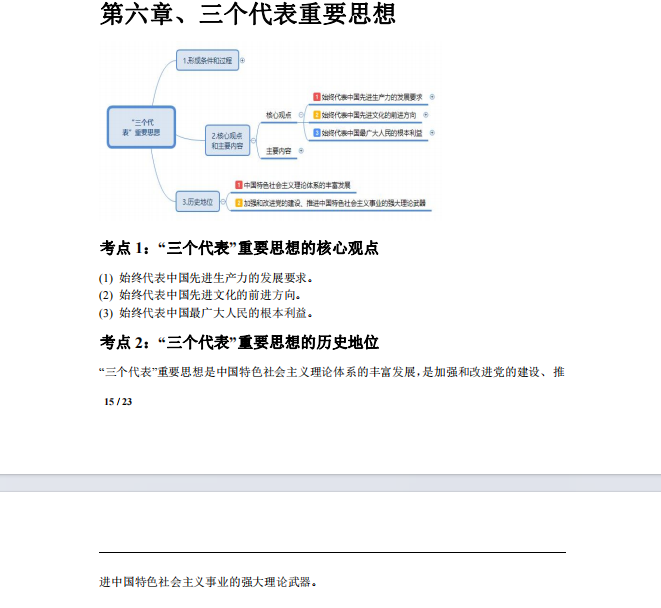Click the 考点 1 核心观点 heading
The height and width of the screenshot is (608, 661).
click(x=239, y=248)
